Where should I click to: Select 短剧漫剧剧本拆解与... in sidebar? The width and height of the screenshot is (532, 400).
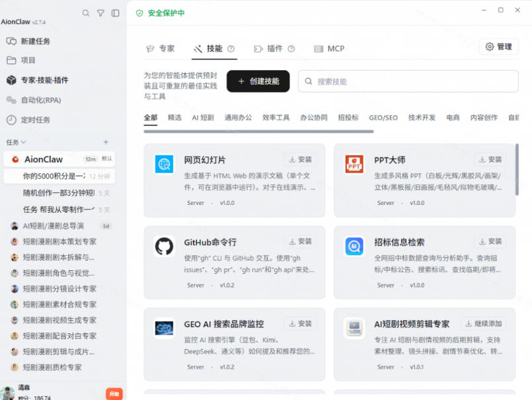click(x=59, y=257)
